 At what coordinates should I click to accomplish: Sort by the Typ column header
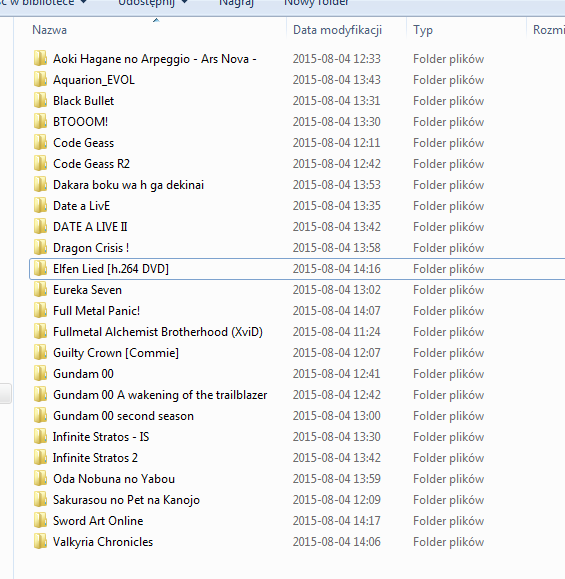pyautogui.click(x=423, y=30)
